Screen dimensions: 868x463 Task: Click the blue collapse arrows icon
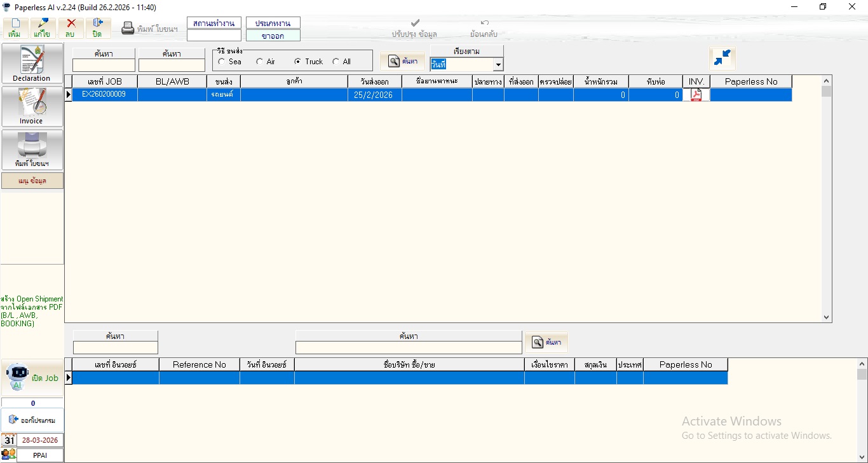[722, 58]
